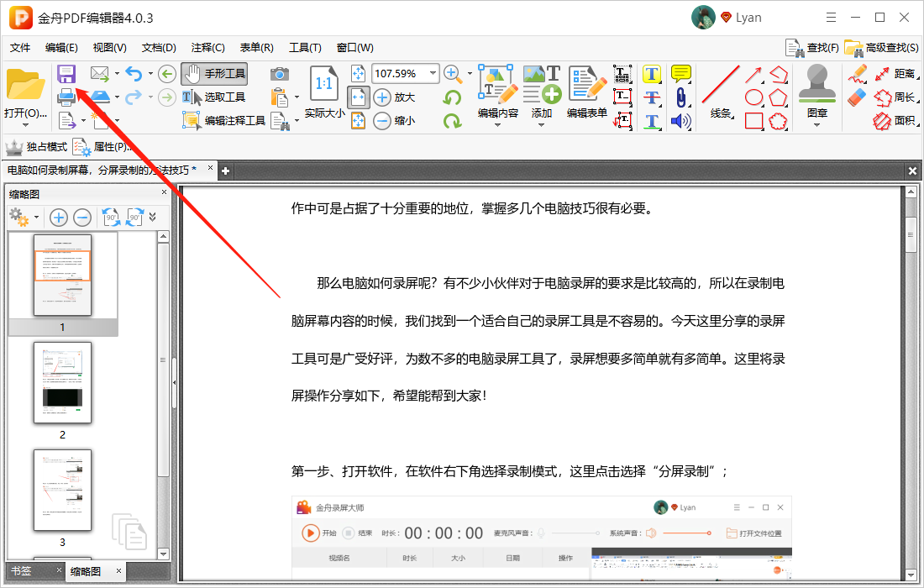The image size is (924, 588).
Task: Click the sound speaker annotation icon
Action: pyautogui.click(x=681, y=121)
